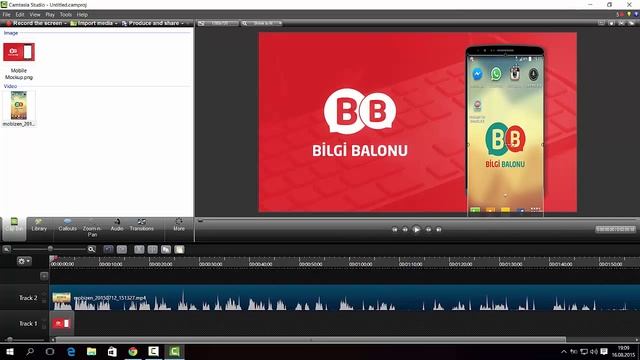This screenshot has width=640, height=360.
Task: Click Import media button
Action: [x=91, y=23]
